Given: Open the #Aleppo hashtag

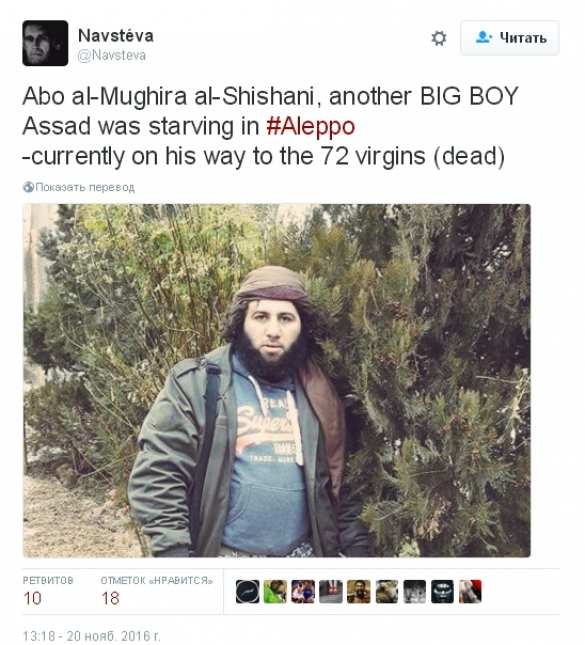Looking at the screenshot, I should pyautogui.click(x=311, y=126).
